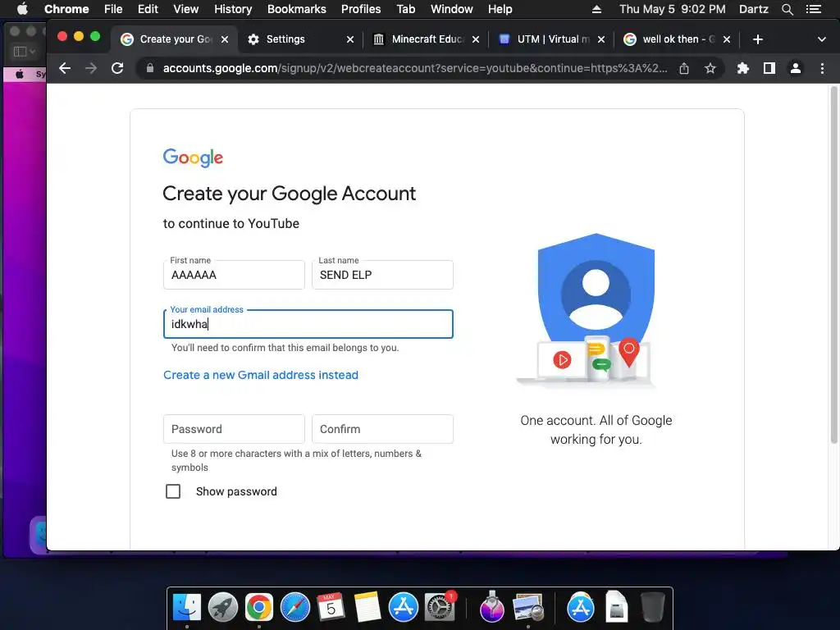Click the Google logo on the signup page
The width and height of the screenshot is (840, 630).
tap(193, 157)
